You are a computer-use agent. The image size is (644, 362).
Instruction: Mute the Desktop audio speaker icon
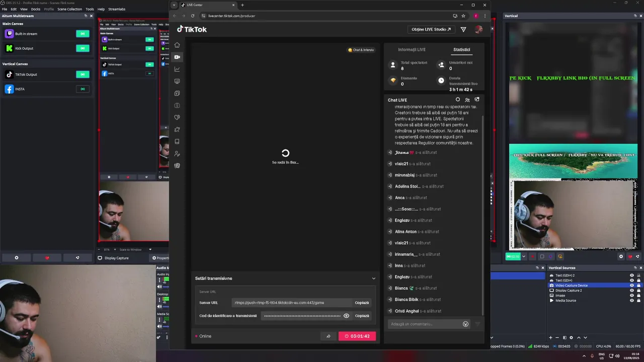(x=160, y=306)
